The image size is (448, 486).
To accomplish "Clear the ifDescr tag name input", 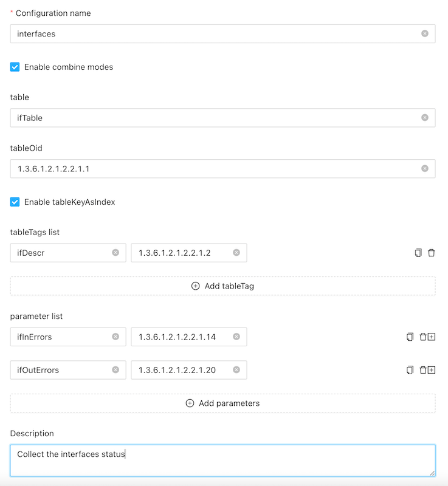I will click(x=115, y=253).
